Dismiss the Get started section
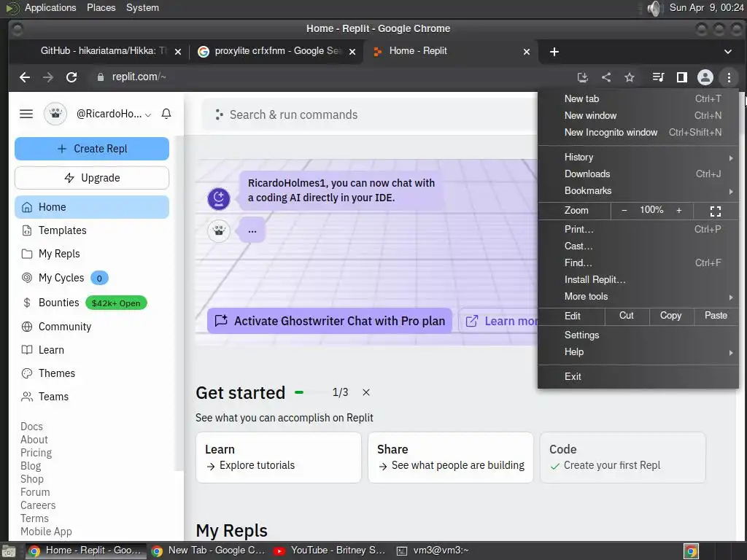This screenshot has height=560, width=747. 366,392
